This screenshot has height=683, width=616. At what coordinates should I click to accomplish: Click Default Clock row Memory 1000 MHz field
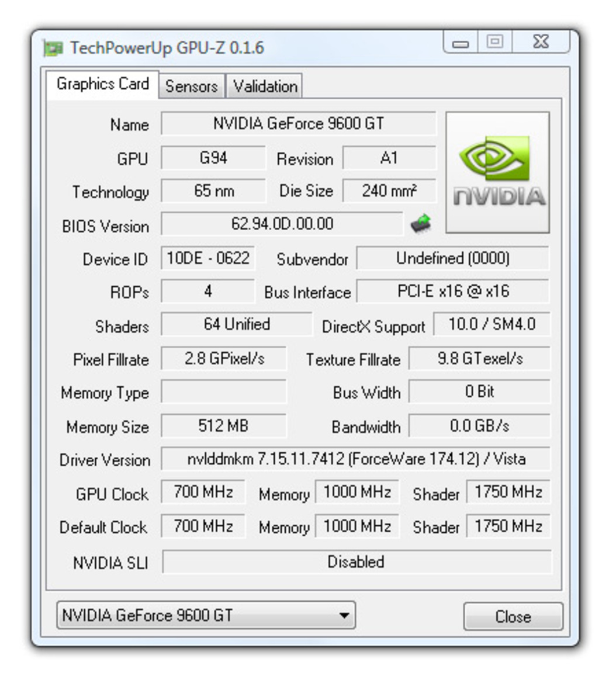click(357, 526)
